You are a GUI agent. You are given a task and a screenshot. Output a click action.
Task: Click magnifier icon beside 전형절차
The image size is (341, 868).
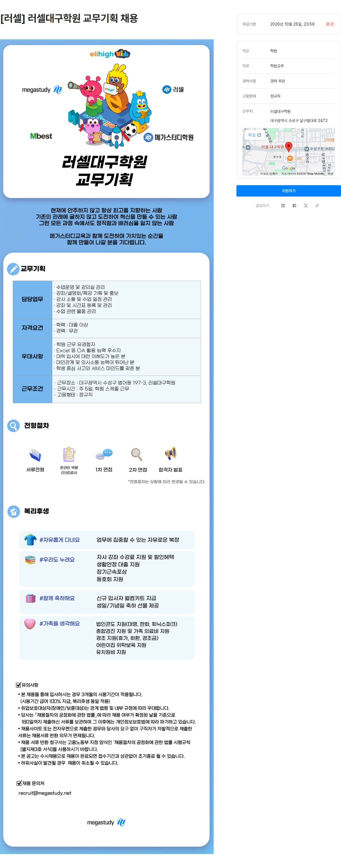pos(13,426)
